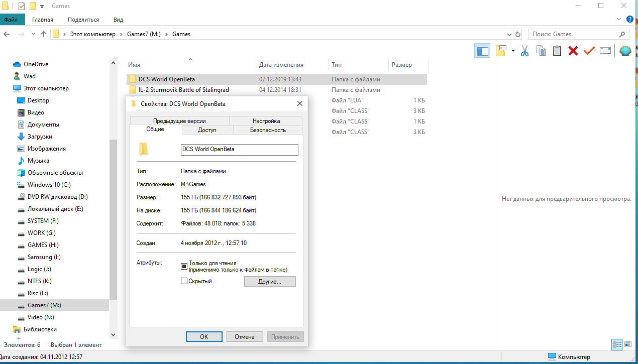Viewport: 638px width, 364px height.
Task: Click the New folder quick access icon
Action: 33,6
